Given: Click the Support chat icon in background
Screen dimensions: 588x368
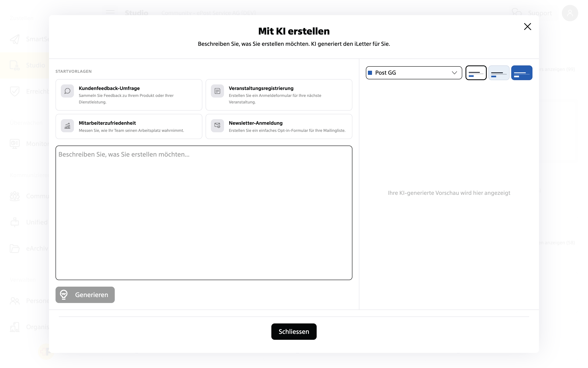Looking at the screenshot, I should [517, 12].
